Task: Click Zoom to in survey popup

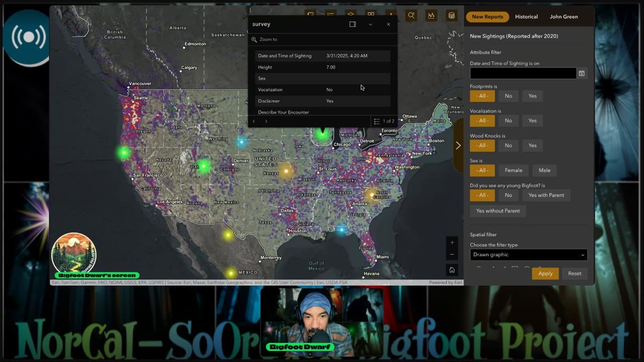Action: point(265,39)
